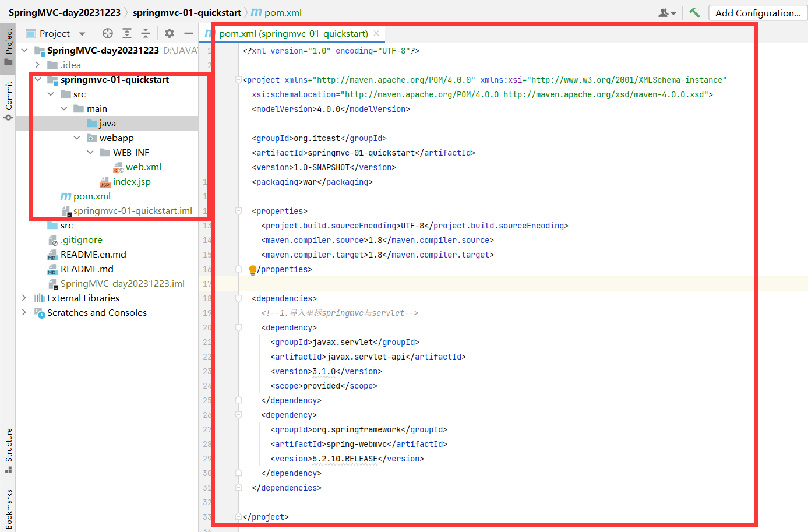Screen dimensions: 808x532
Task: Hide the Project panel with minus icon
Action: tap(189, 33)
